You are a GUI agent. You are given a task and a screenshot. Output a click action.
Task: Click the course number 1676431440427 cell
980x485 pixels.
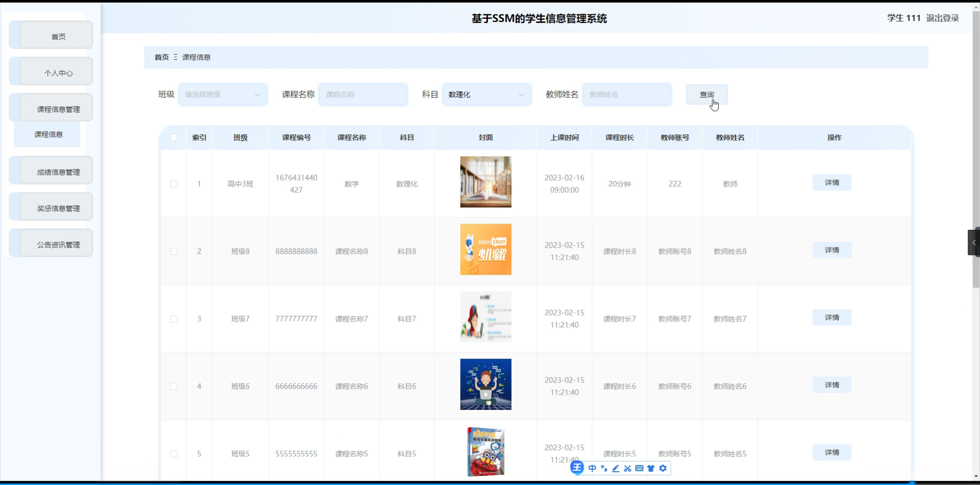click(x=297, y=184)
